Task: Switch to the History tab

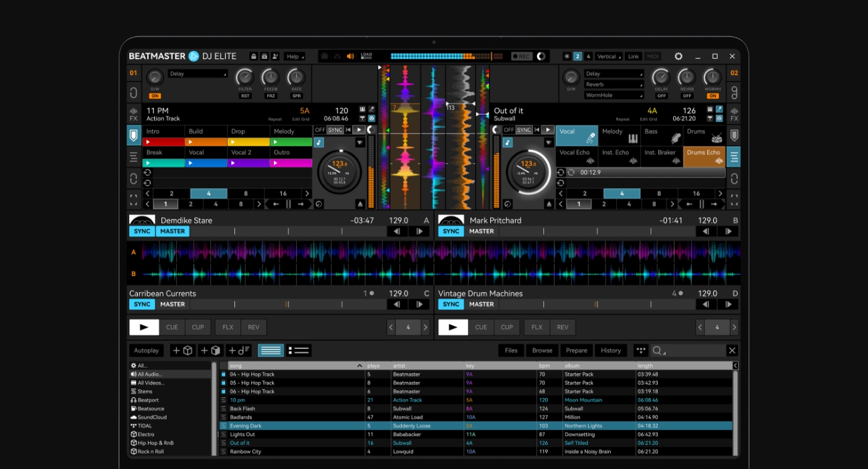Action: tap(610, 350)
